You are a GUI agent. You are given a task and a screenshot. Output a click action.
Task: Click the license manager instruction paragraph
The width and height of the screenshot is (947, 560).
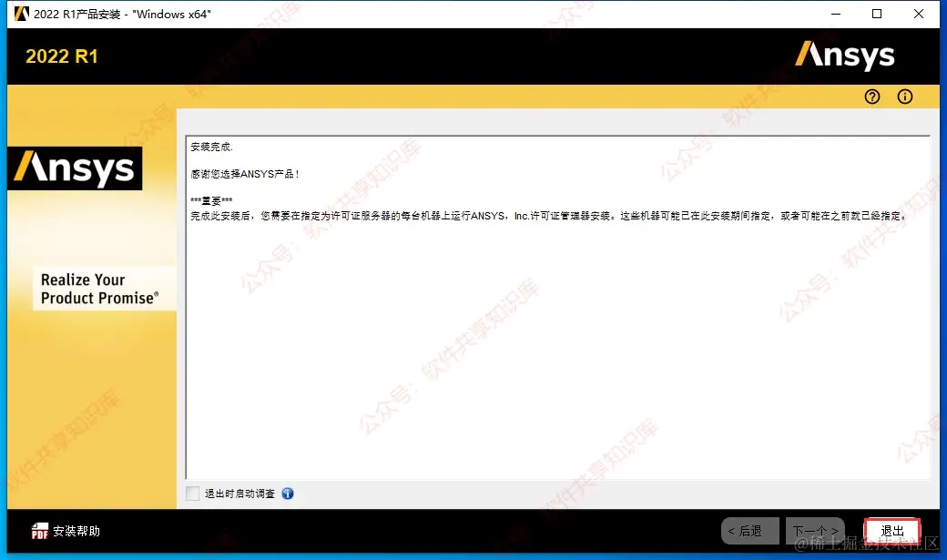(548, 216)
